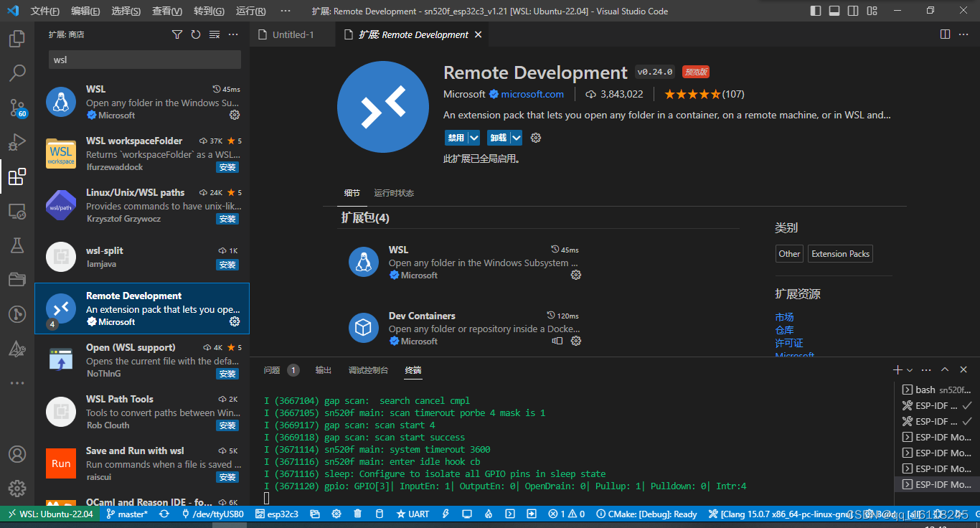Open the Accounts icon in activity bar
The height and width of the screenshot is (528, 980).
pos(17,454)
